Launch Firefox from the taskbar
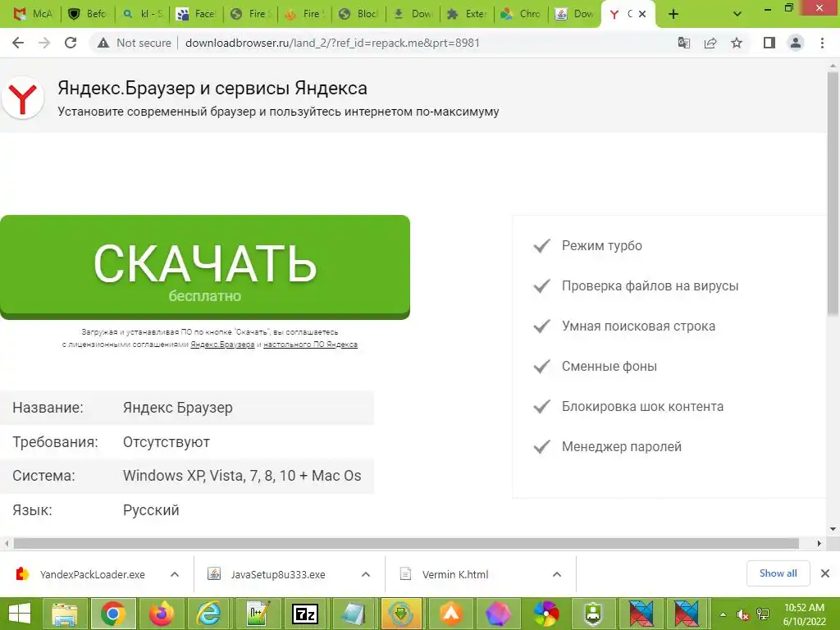840x630 pixels. 162,614
